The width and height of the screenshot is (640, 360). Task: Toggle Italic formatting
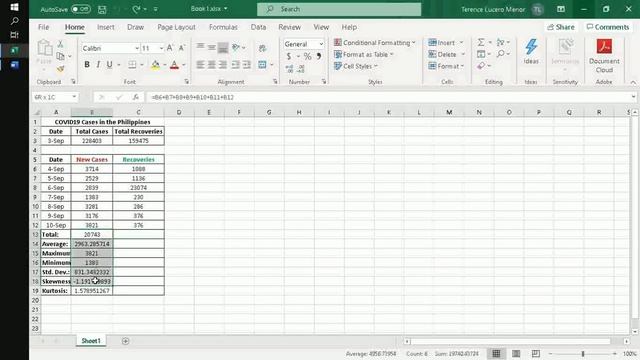[x=98, y=64]
